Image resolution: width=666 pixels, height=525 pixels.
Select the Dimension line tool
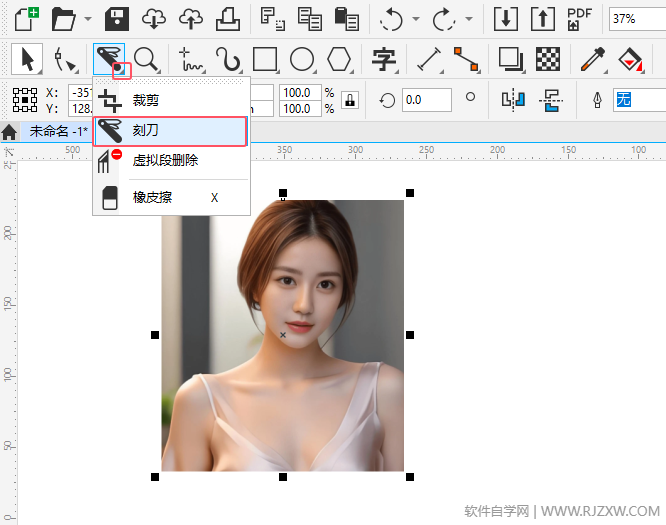pyautogui.click(x=430, y=59)
